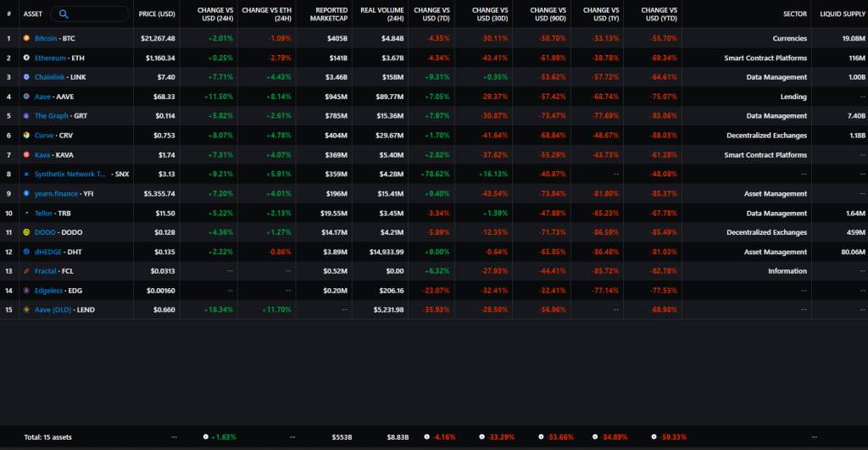Click info icon beside total -34.89%
The height and width of the screenshot is (450, 868).
tap(595, 436)
